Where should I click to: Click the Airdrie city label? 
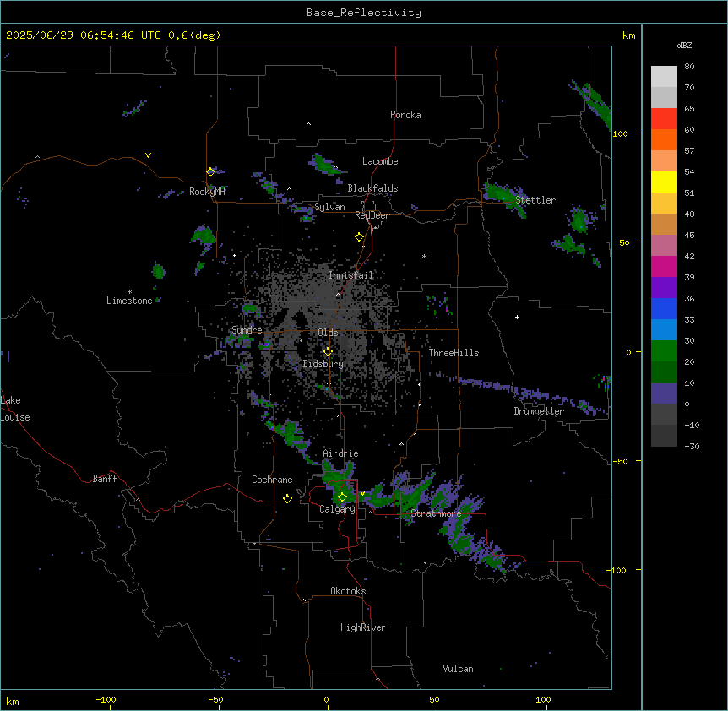[x=341, y=453]
